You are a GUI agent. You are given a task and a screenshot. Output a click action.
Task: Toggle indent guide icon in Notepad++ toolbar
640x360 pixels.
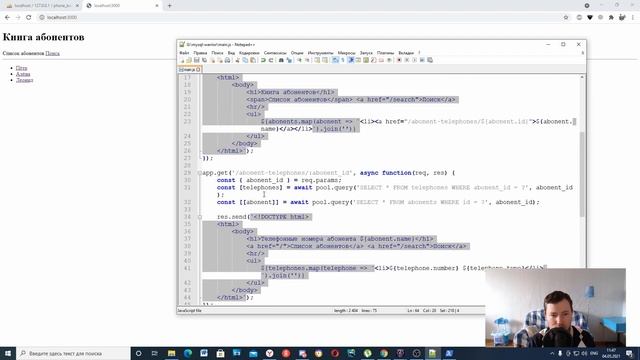[351, 60]
